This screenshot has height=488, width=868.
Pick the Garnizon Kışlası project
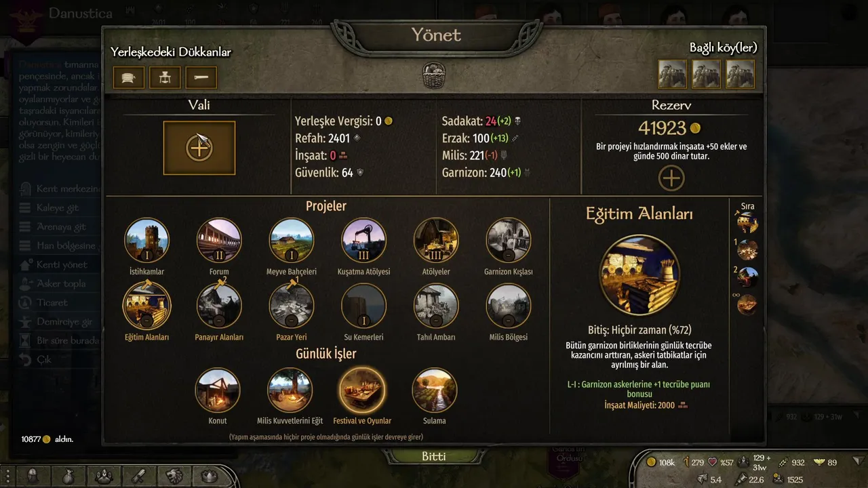509,241
